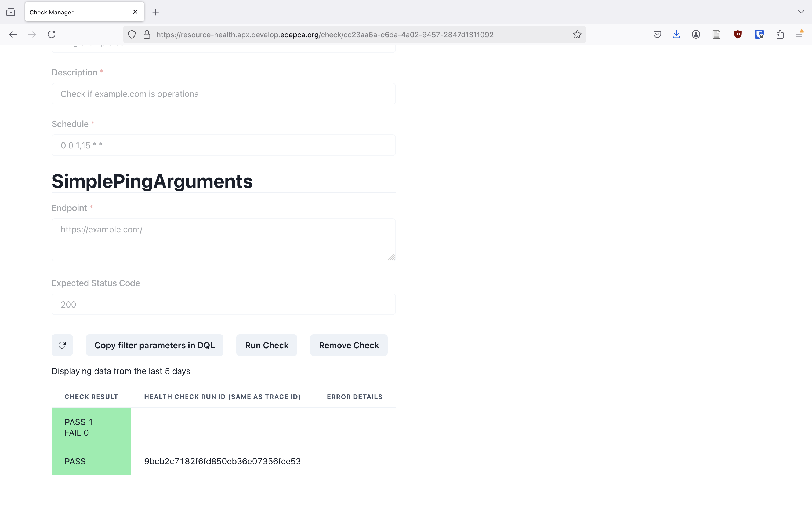Image resolution: width=812 pixels, height=527 pixels.
Task: Click the Remove Check button
Action: tap(349, 345)
